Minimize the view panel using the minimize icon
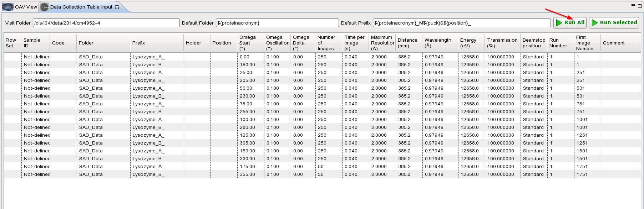This screenshot has width=644, height=209. click(x=633, y=5)
